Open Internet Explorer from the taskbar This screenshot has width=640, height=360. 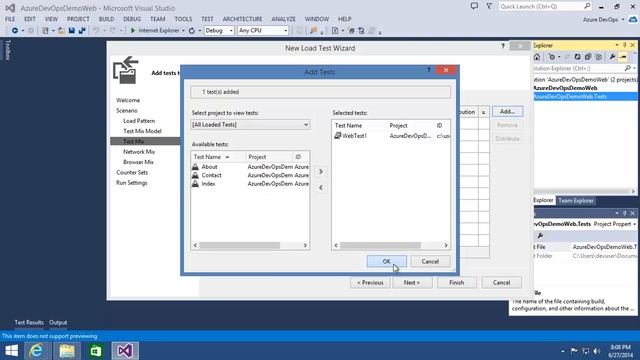point(37,351)
